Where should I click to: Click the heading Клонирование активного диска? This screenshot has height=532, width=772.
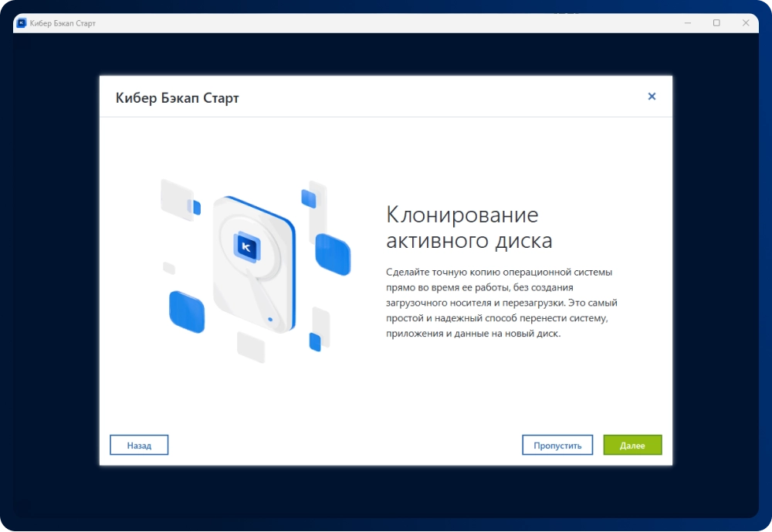coord(469,228)
